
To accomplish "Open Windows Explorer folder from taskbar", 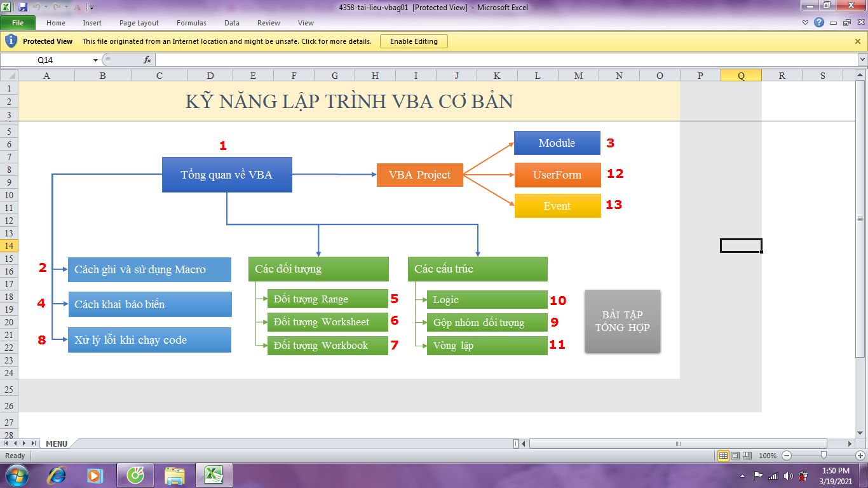I will click(x=174, y=475).
